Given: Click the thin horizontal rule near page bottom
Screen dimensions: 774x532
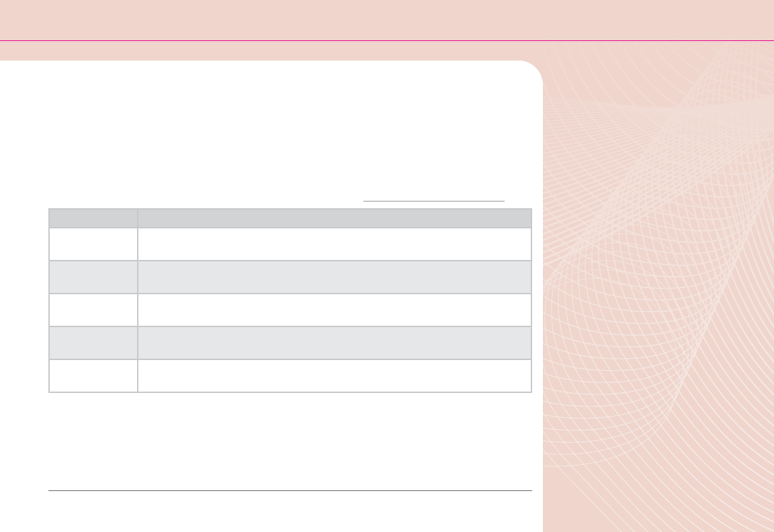Looking at the screenshot, I should click(x=290, y=490).
